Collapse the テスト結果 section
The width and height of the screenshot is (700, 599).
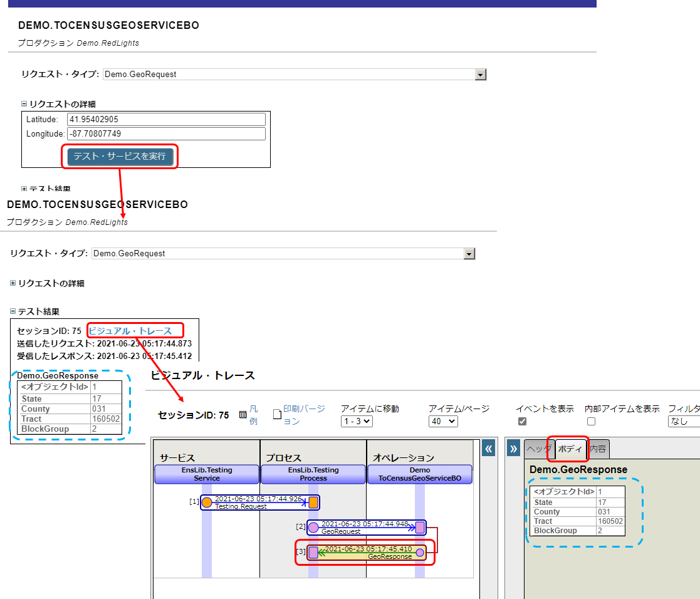tap(14, 311)
